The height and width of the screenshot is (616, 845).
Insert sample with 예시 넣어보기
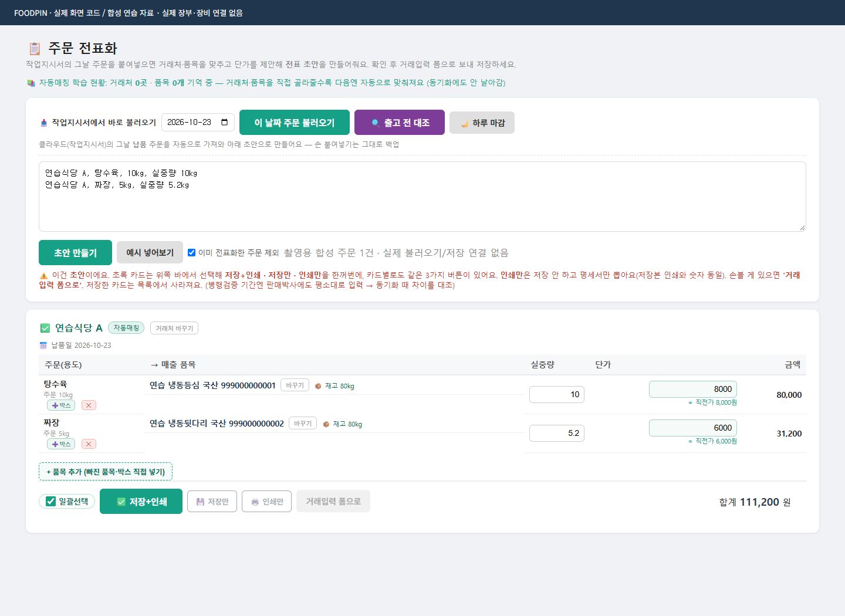point(150,253)
